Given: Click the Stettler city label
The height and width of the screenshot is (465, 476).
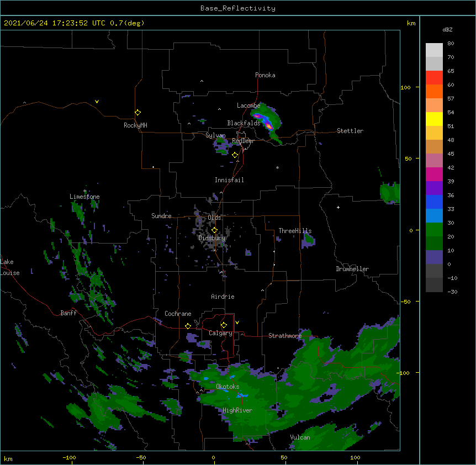Looking at the screenshot, I should [350, 131].
